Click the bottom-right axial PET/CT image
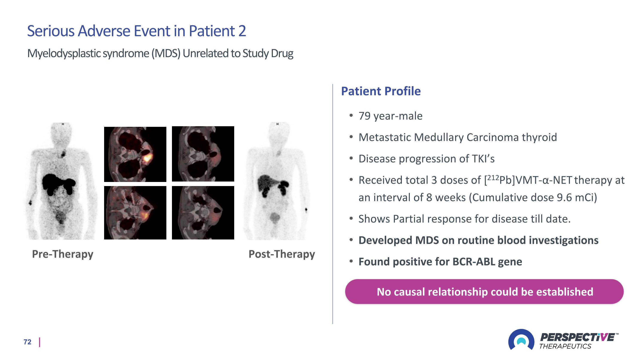 [x=203, y=213]
